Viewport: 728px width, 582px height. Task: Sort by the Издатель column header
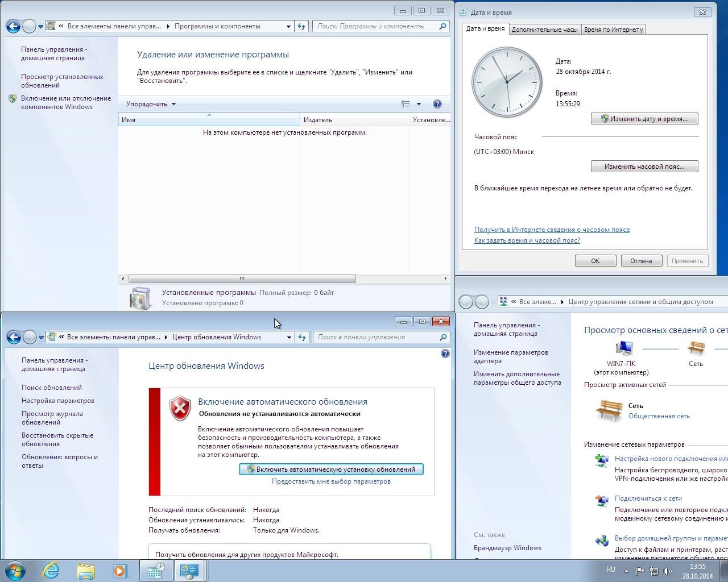pos(354,119)
